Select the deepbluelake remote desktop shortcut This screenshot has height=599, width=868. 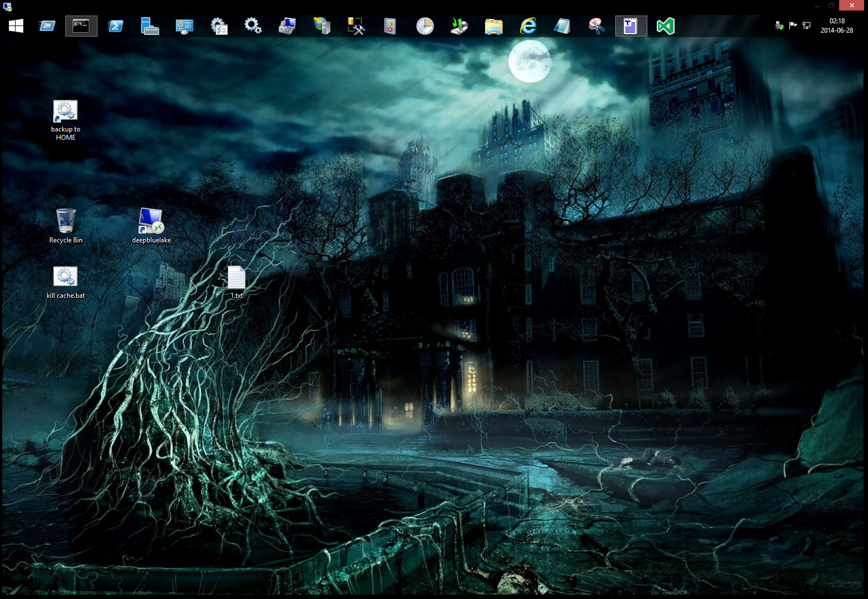pos(151,226)
